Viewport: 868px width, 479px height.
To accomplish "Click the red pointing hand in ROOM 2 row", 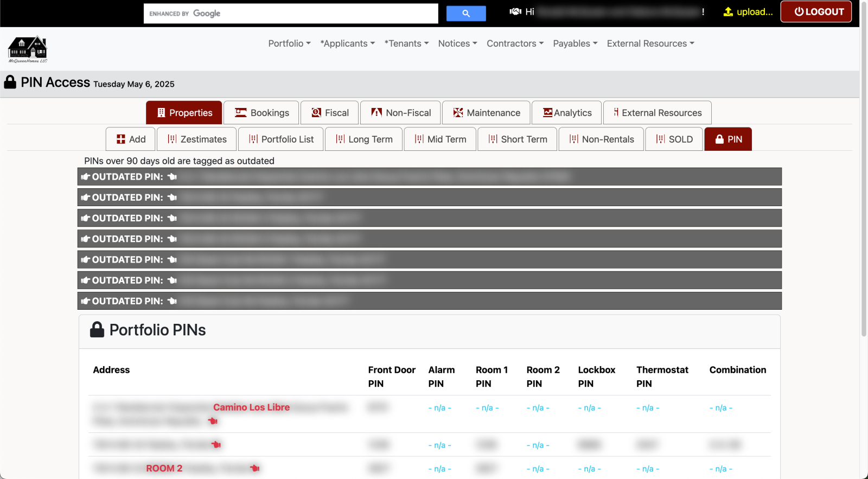I will point(255,468).
